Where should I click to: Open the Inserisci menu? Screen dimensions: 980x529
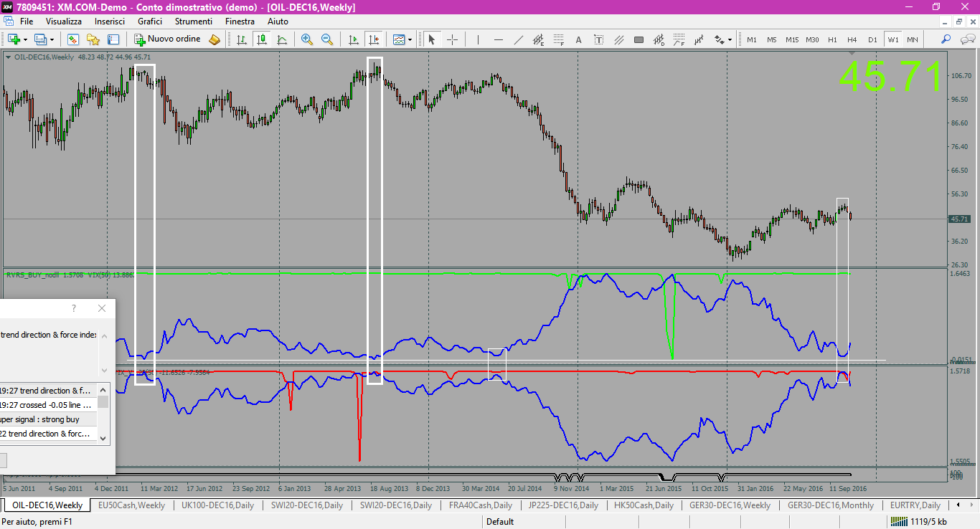tap(110, 22)
